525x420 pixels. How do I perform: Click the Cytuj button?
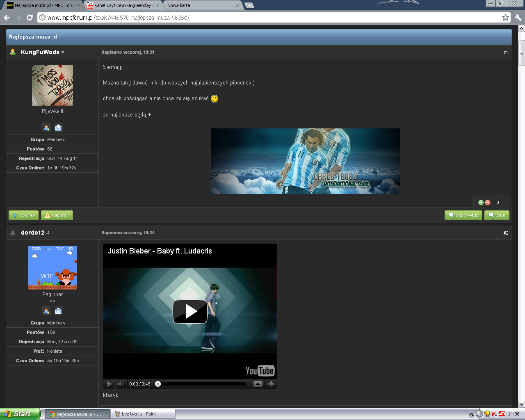(497, 215)
